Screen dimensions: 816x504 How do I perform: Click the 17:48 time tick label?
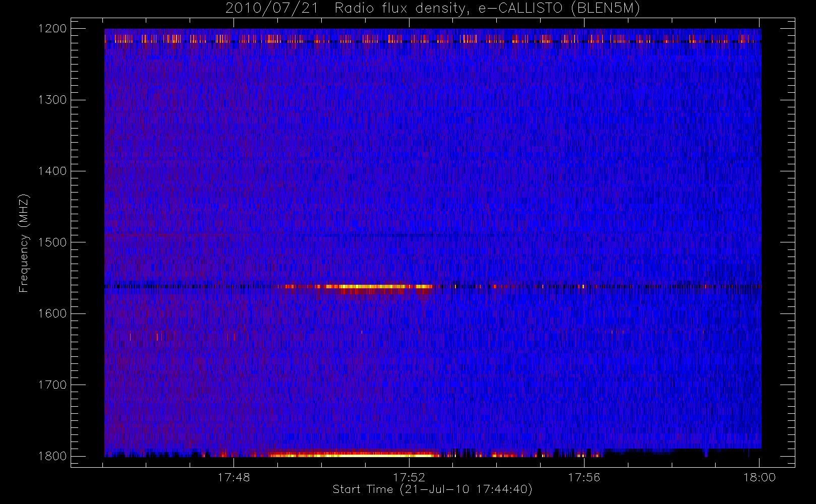coord(234,477)
